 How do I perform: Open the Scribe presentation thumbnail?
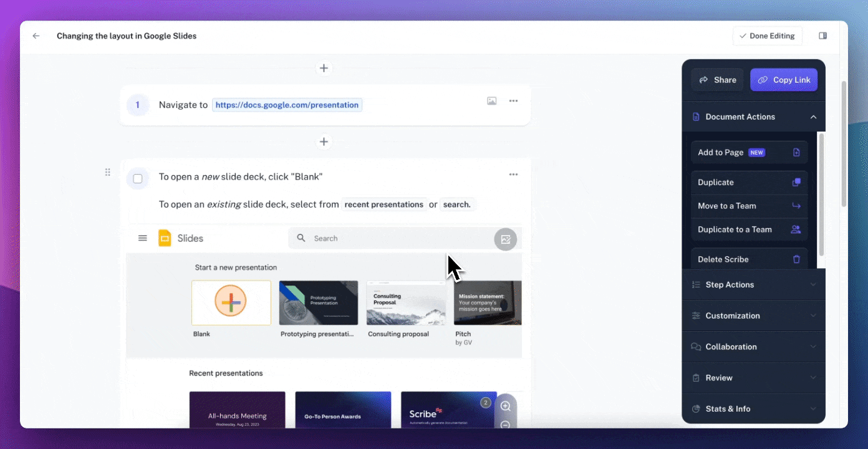tap(449, 410)
